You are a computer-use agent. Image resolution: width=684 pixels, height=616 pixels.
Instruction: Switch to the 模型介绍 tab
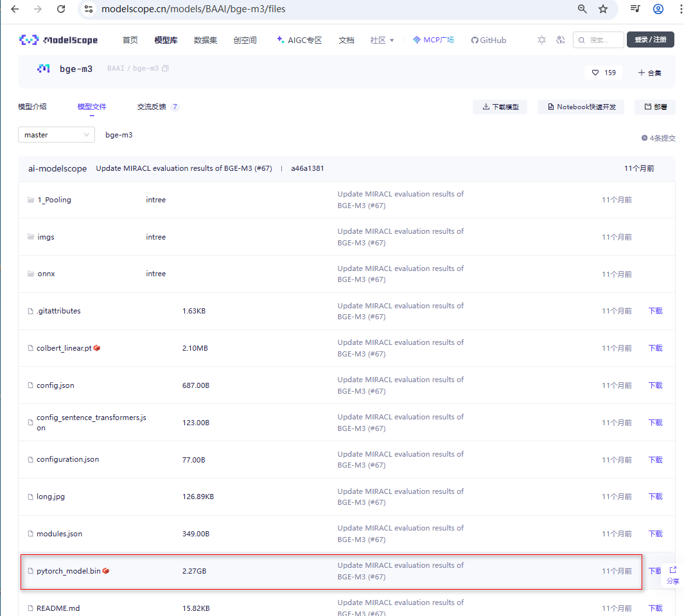coord(32,107)
